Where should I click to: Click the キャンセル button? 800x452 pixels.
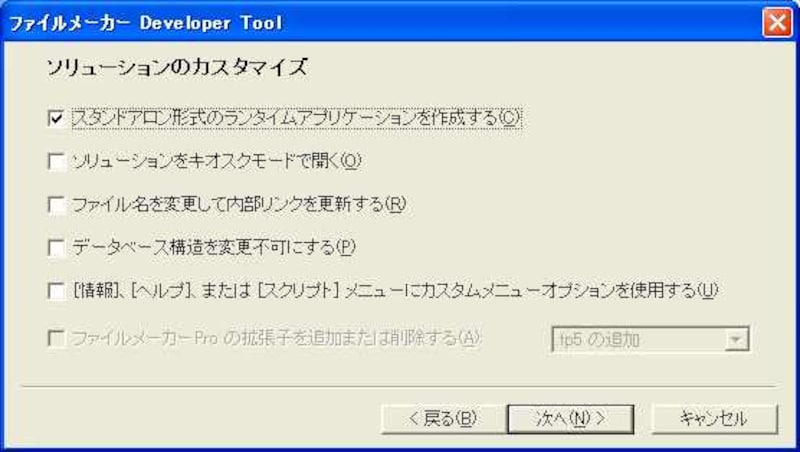coord(714,419)
